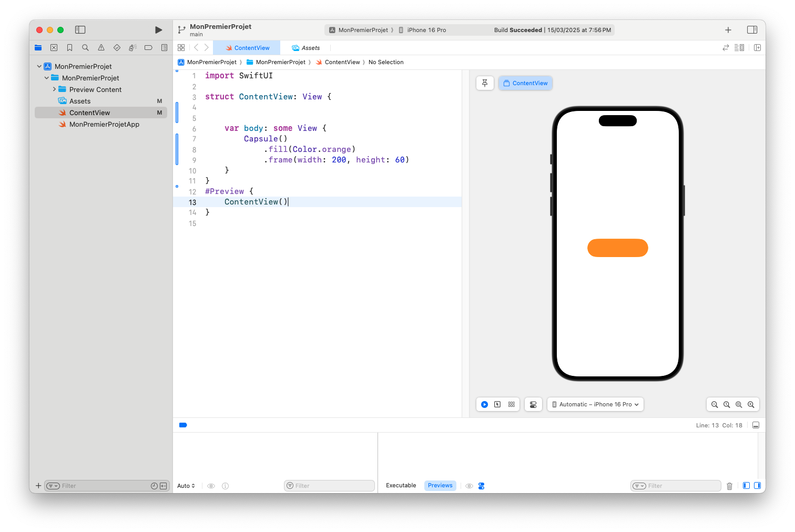Open No Selection symbol menu

386,63
